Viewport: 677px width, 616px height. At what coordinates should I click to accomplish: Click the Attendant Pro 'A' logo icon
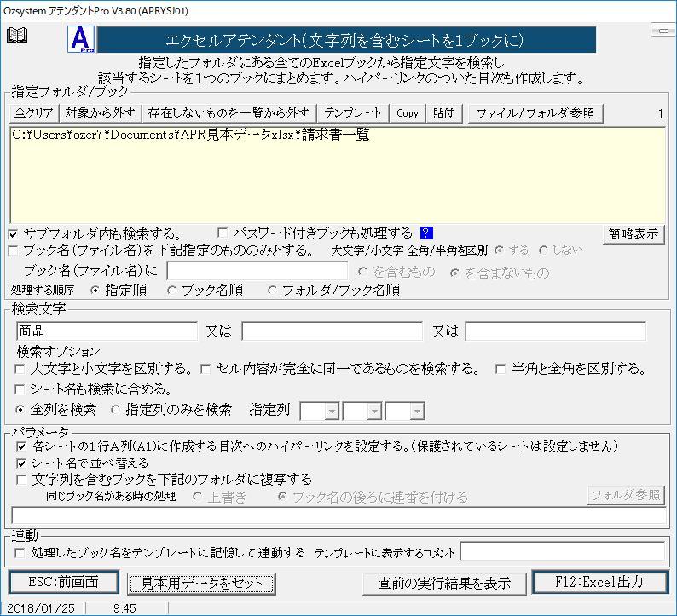81,39
